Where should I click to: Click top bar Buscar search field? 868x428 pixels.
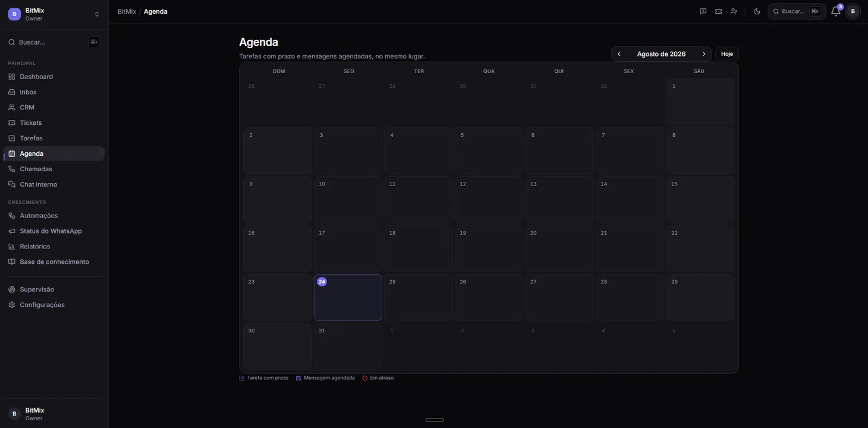tap(797, 11)
